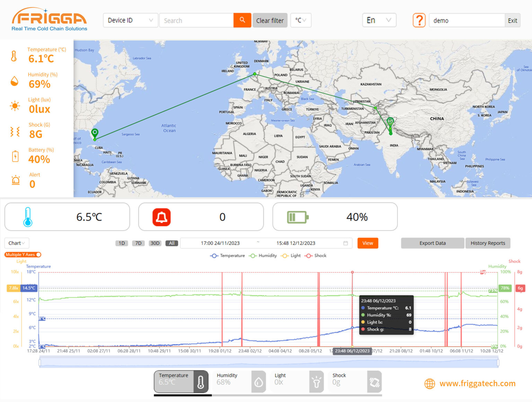Open the Device ID dropdown

point(130,20)
